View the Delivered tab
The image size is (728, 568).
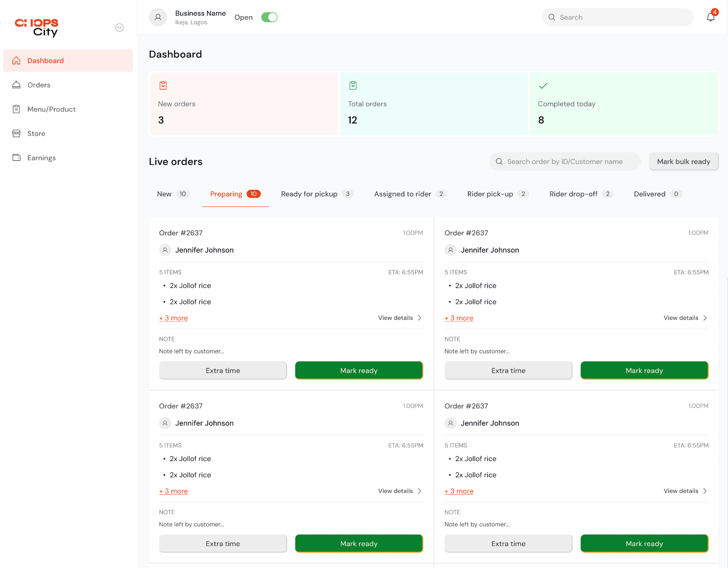coord(658,194)
